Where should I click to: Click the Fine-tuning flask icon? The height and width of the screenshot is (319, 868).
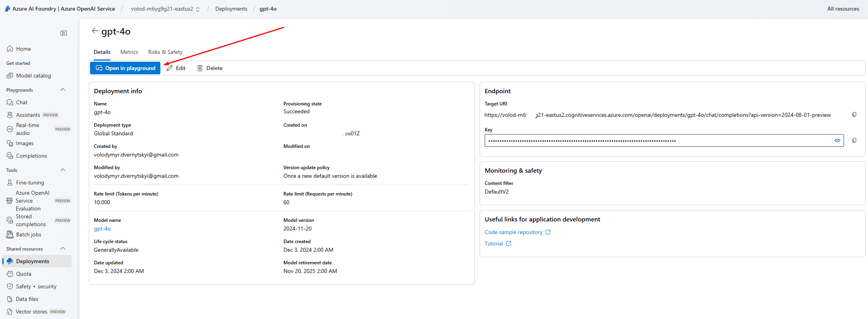tap(10, 183)
